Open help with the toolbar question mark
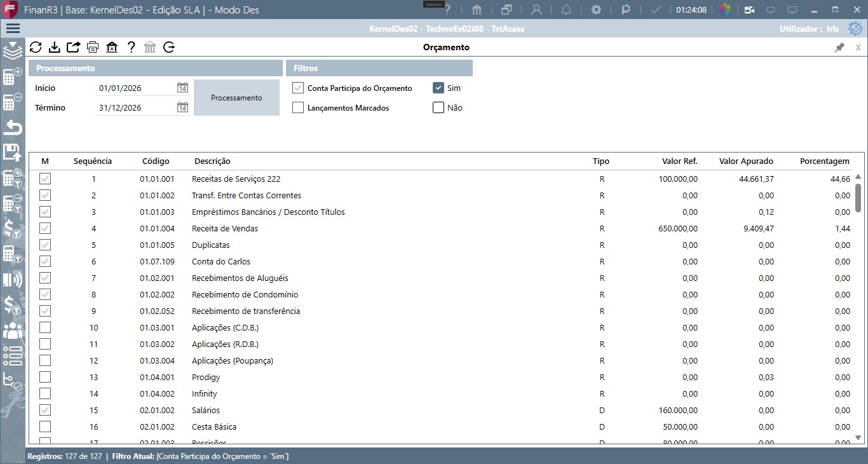 tap(131, 47)
